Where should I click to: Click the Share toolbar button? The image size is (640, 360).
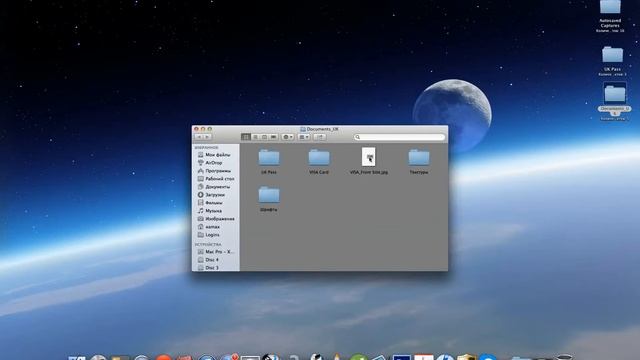point(320,137)
